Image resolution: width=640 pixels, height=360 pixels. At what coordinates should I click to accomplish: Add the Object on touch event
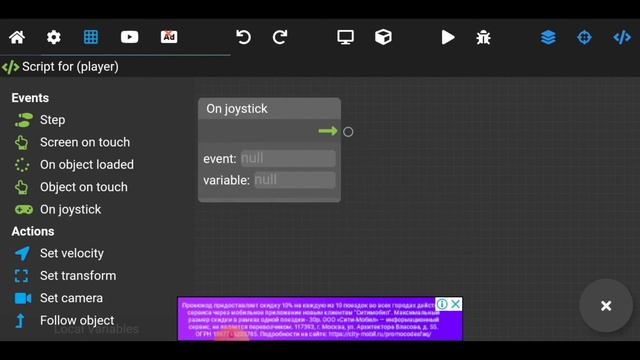coord(84,187)
